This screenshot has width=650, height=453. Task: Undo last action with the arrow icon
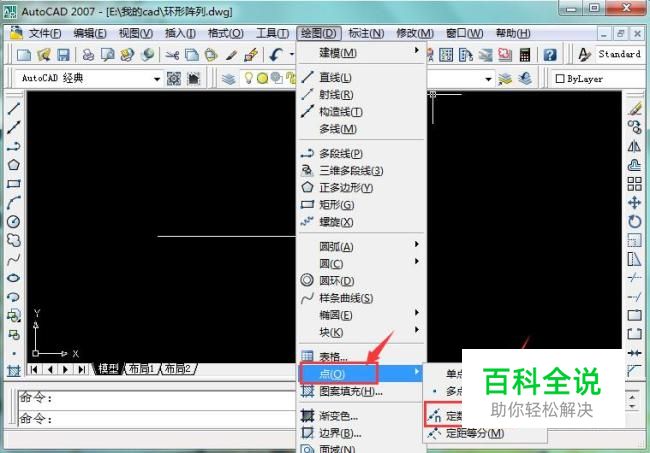[x=276, y=55]
